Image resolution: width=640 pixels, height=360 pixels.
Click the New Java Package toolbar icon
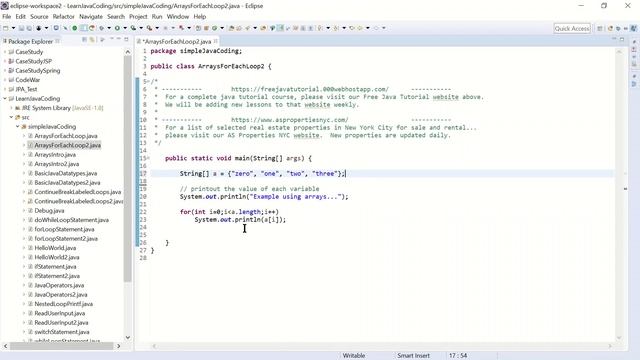click(x=206, y=28)
